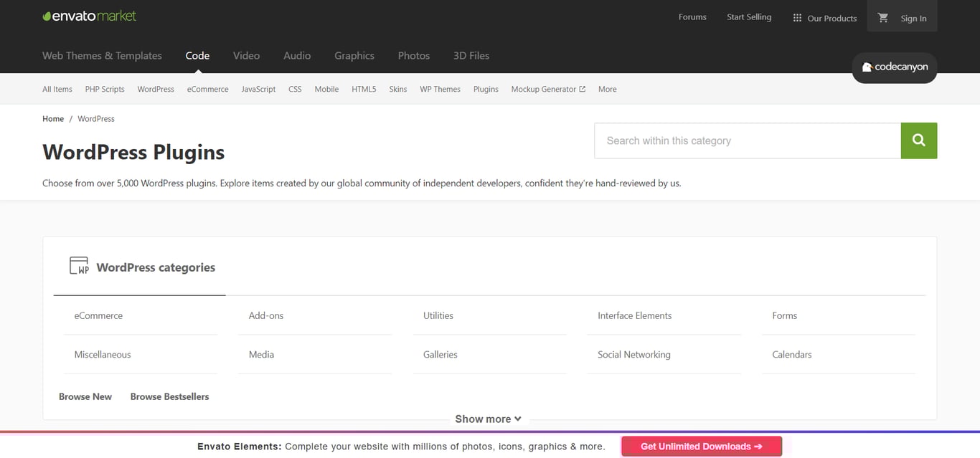The image size is (980, 458).
Task: Open the shopping cart icon
Action: point(883,18)
